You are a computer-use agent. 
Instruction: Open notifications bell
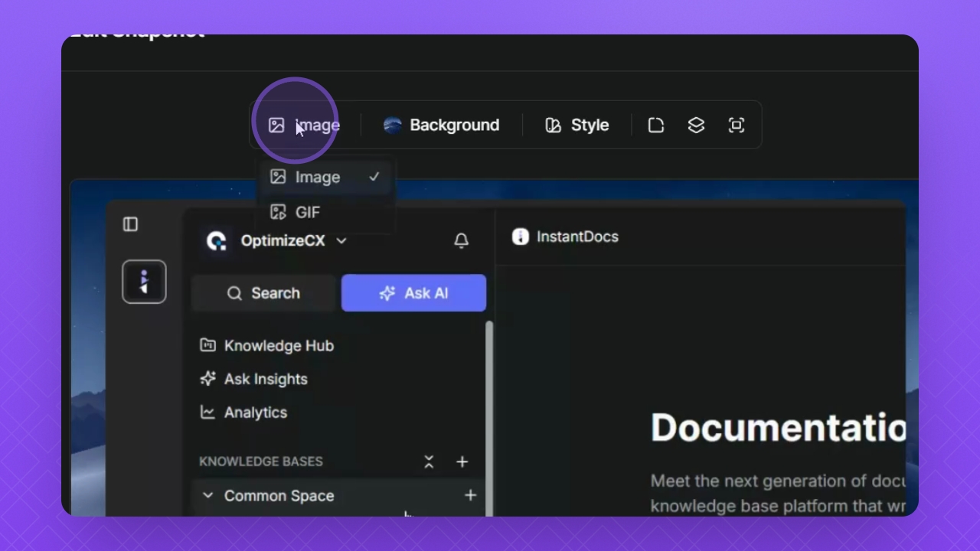tap(461, 241)
